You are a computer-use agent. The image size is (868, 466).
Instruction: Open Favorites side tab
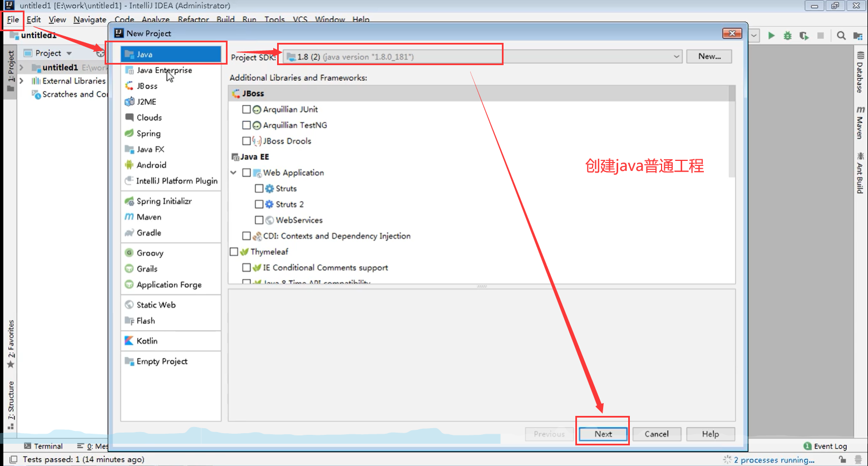(x=11, y=344)
